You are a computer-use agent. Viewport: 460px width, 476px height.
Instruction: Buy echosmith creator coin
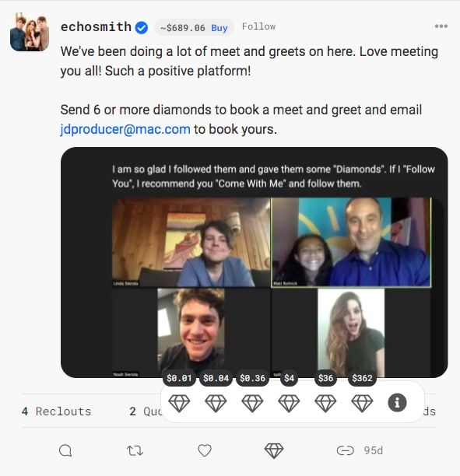point(219,28)
